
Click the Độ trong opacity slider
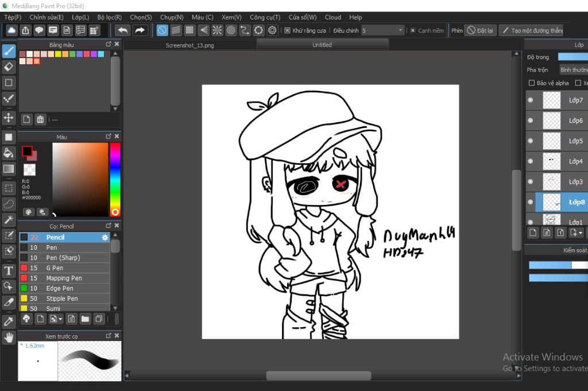coord(572,57)
